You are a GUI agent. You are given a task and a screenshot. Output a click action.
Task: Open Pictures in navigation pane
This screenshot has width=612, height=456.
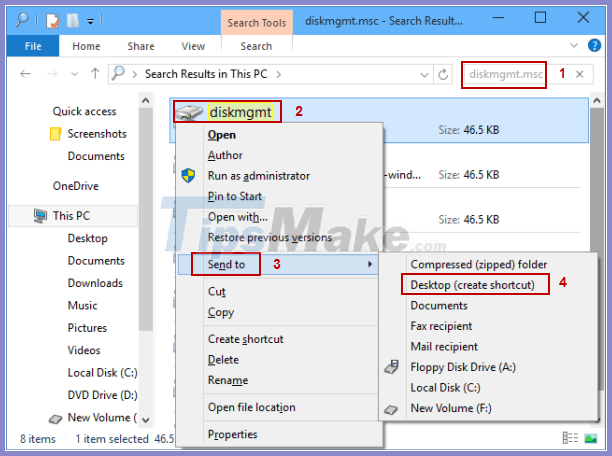pos(87,328)
